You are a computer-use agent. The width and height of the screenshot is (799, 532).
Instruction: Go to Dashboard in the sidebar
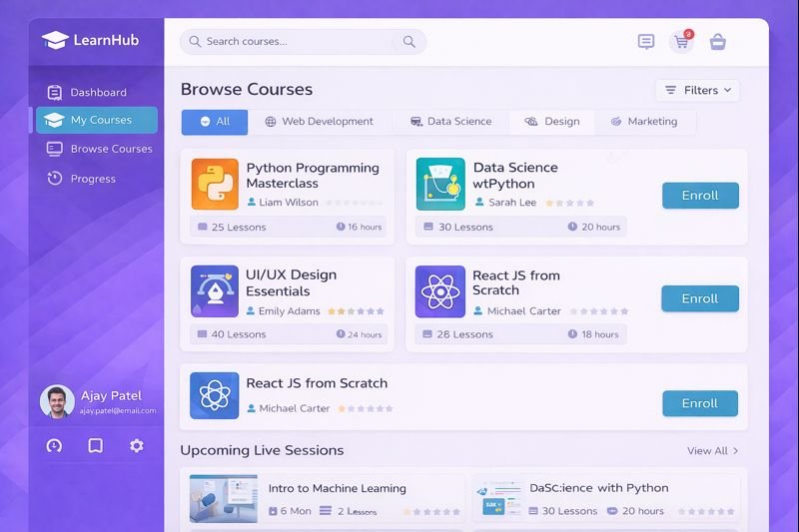(x=98, y=93)
